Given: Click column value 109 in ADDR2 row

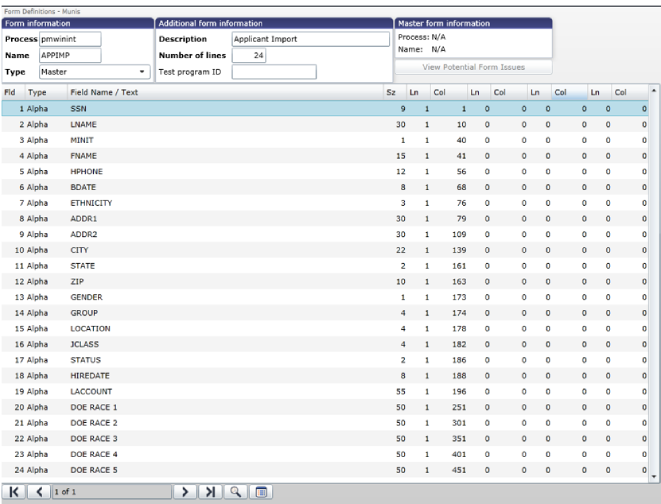Looking at the screenshot, I should [459, 234].
